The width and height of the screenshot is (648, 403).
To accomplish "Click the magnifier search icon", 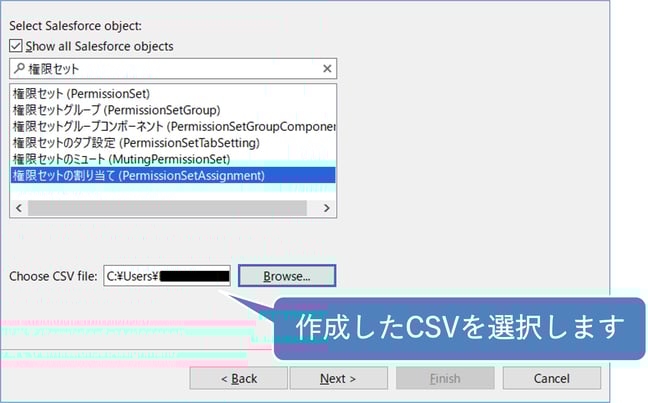I will 19,68.
